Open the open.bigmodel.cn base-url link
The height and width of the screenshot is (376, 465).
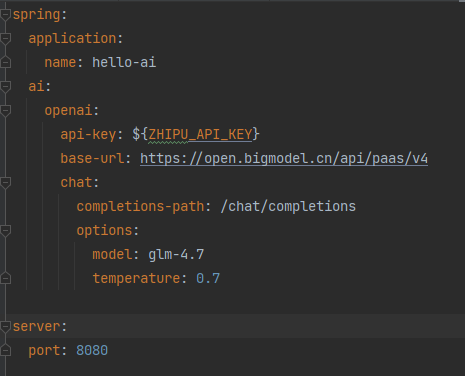284,159
